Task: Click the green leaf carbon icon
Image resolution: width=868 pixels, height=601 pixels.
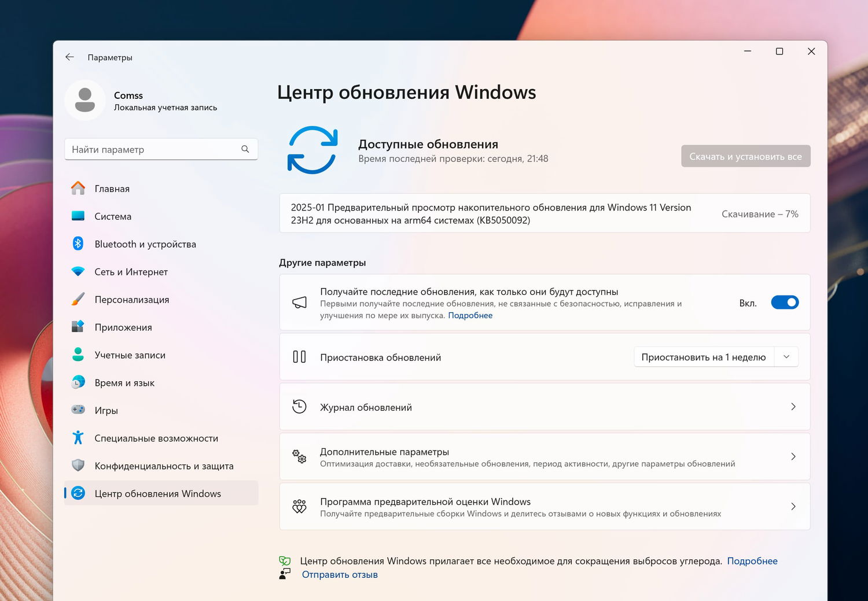Action: tap(285, 561)
